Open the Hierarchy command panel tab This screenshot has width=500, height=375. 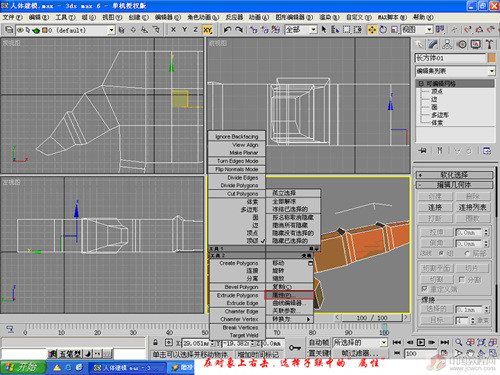(447, 45)
